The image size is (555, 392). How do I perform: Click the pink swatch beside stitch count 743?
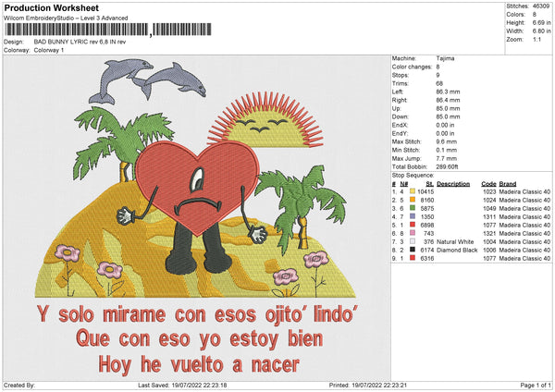[x=412, y=233]
